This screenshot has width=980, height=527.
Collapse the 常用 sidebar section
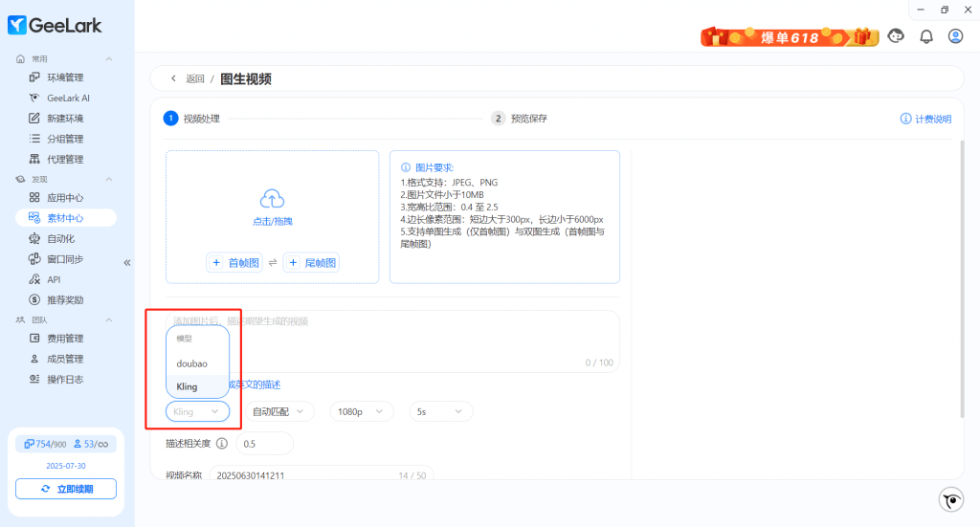108,59
